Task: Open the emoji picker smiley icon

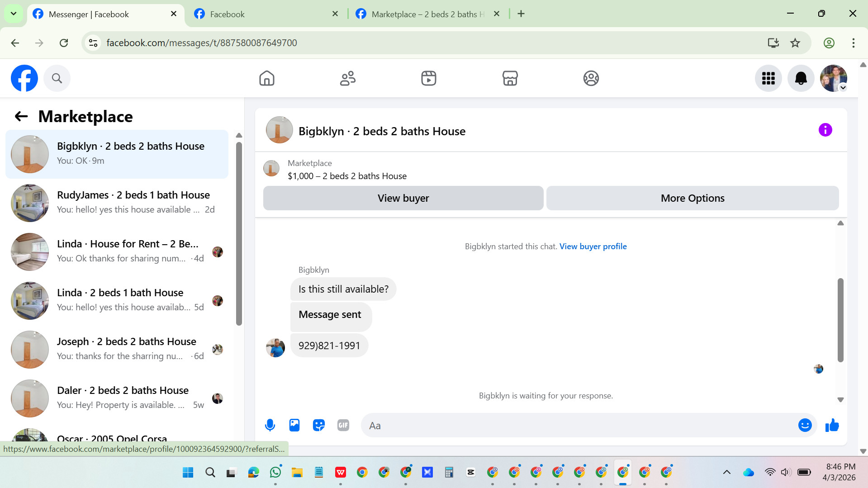Action: pyautogui.click(x=805, y=425)
